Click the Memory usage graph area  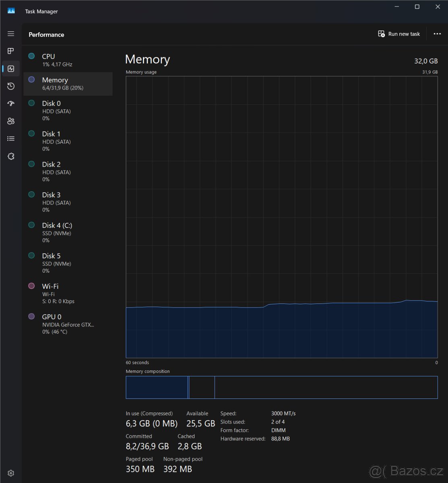click(x=281, y=217)
